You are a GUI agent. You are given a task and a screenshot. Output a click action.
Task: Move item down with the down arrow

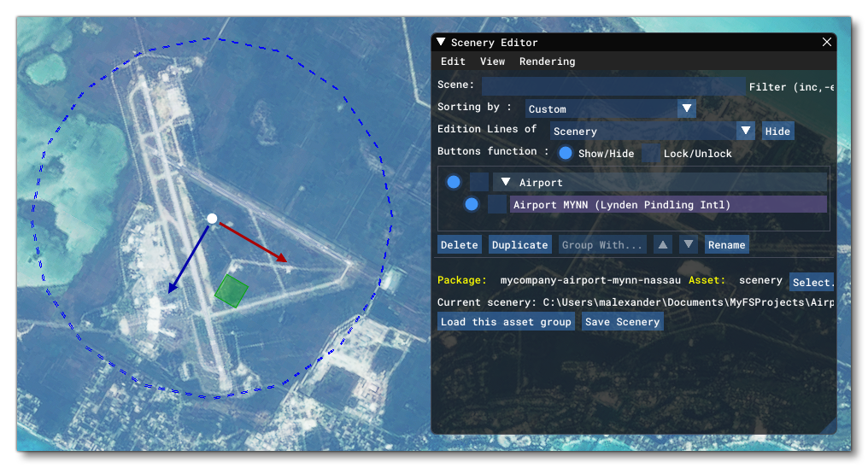point(688,244)
